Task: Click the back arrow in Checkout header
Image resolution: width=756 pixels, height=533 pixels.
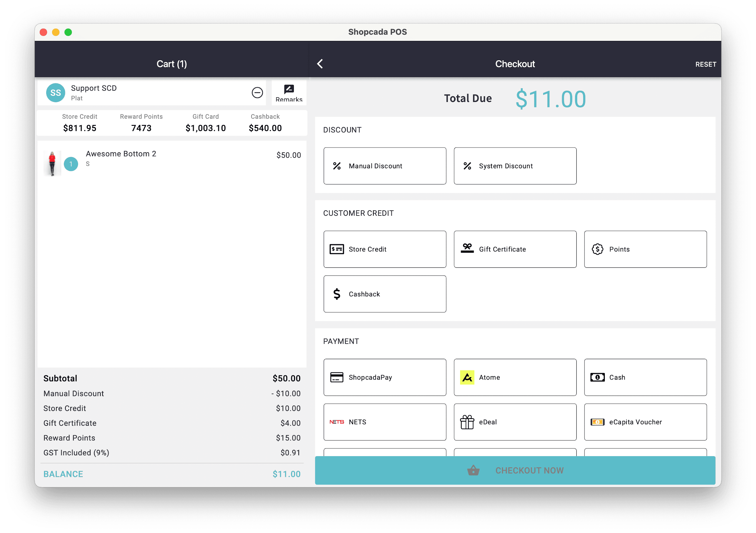Action: (x=320, y=64)
